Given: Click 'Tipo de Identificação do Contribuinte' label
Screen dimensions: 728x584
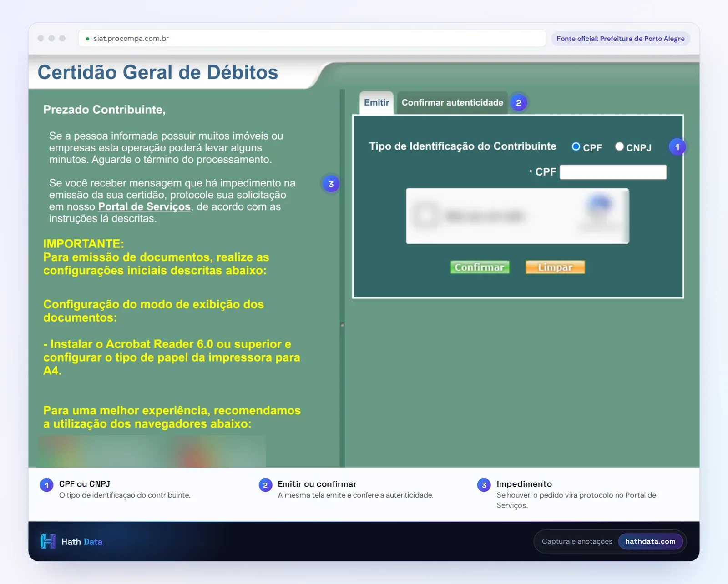Looking at the screenshot, I should pyautogui.click(x=463, y=146).
